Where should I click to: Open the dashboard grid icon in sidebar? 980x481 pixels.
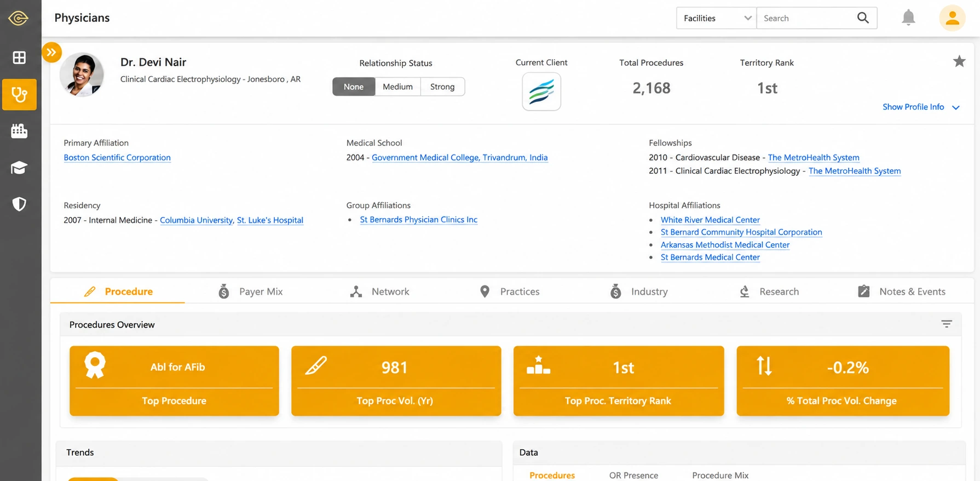[x=19, y=58]
